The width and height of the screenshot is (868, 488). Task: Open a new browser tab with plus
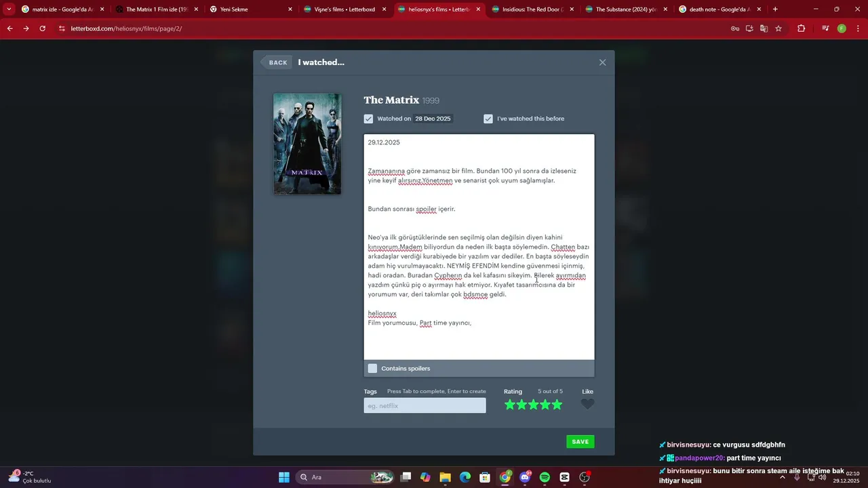[x=775, y=9]
